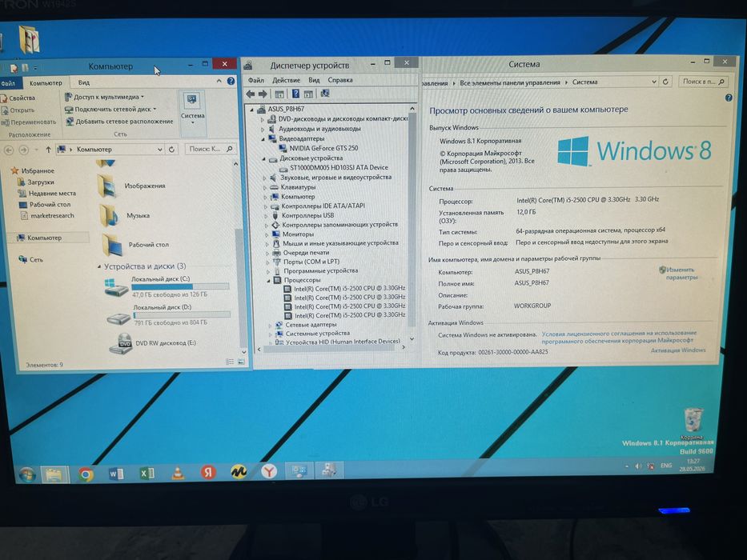
Task: Open Google Chrome from the taskbar
Action: 86,474
